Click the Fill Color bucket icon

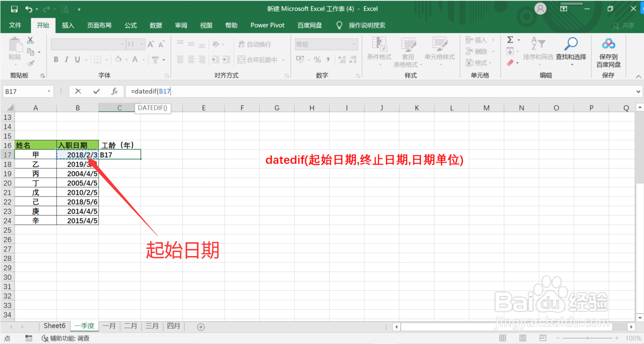click(x=118, y=59)
